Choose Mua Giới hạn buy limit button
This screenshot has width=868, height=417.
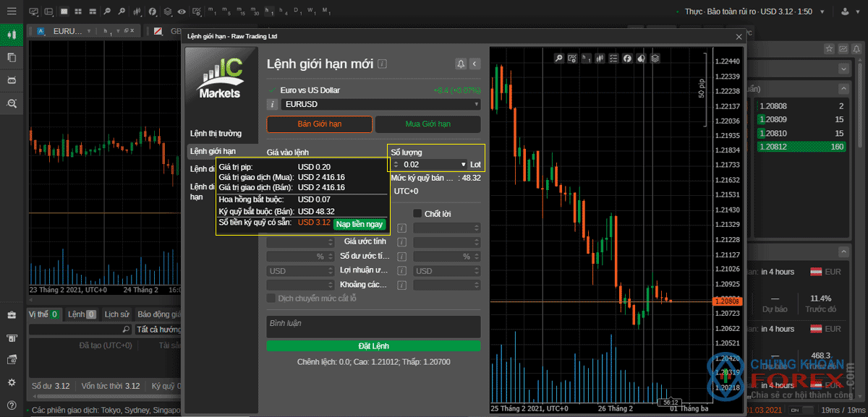(427, 124)
